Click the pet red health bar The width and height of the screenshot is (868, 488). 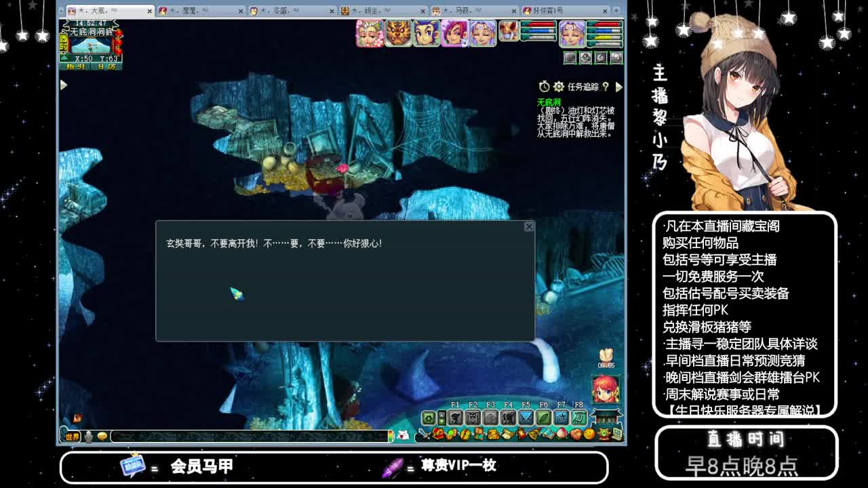coord(539,24)
